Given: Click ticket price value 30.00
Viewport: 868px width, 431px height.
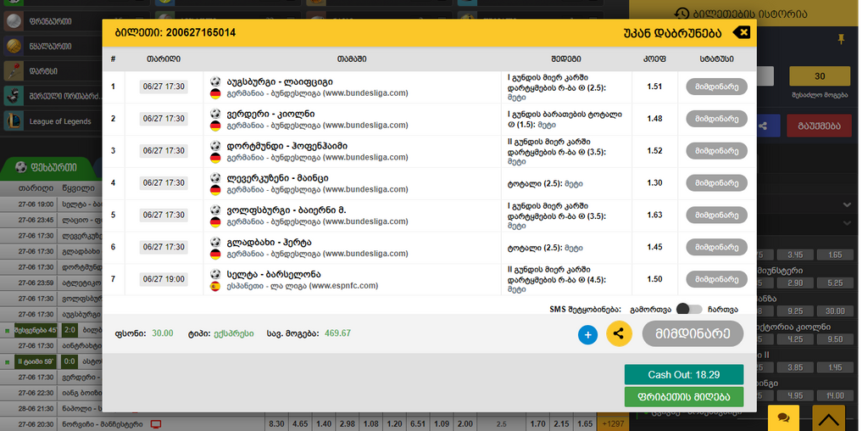Looking at the screenshot, I should point(163,333).
